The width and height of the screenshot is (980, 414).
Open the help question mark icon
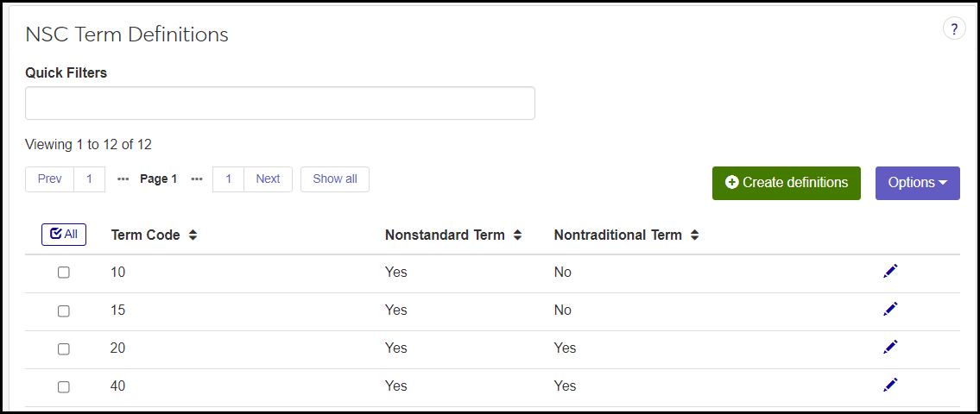(x=953, y=29)
